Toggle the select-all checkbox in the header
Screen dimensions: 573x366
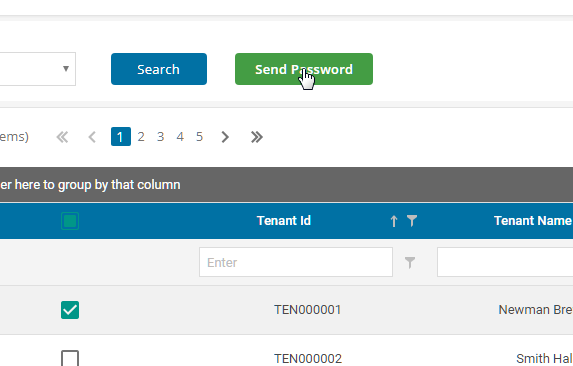70,221
